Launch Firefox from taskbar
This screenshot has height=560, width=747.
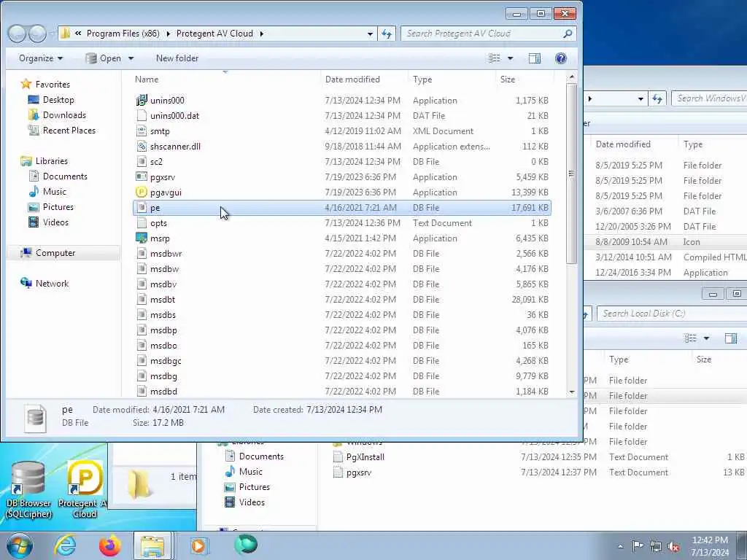[110, 545]
